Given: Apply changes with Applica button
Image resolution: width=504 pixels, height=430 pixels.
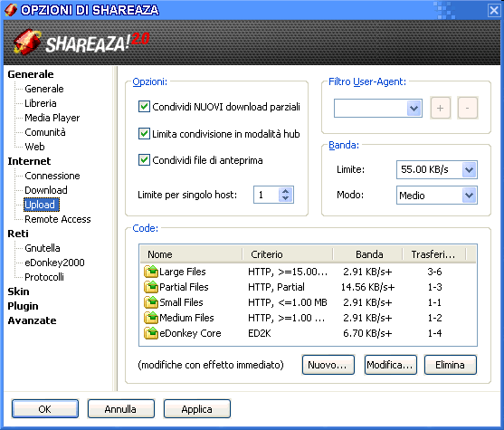Looking at the screenshot, I should (x=196, y=409).
